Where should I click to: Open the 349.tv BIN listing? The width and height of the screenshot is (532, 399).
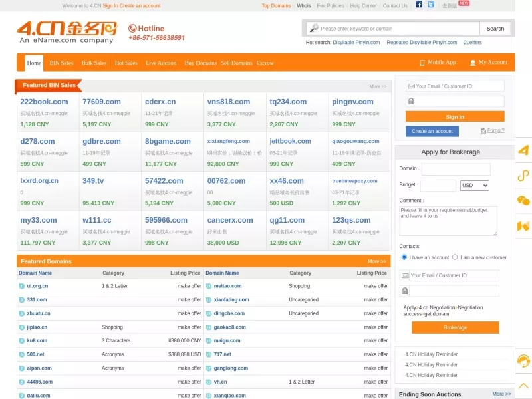(93, 181)
